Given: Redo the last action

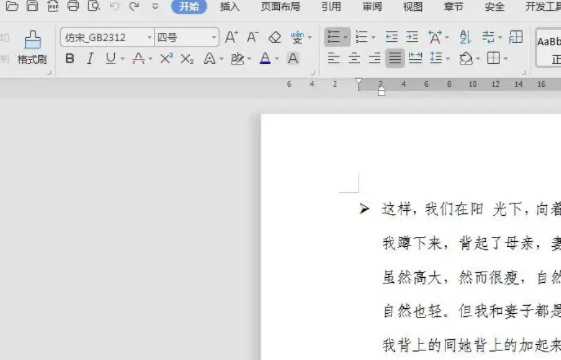Looking at the screenshot, I should coord(134,6).
